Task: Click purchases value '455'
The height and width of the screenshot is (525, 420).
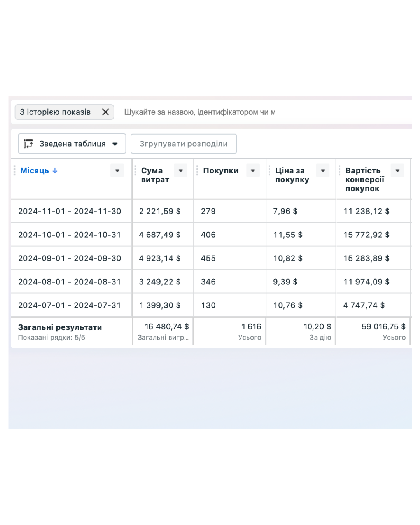Action: click(208, 258)
